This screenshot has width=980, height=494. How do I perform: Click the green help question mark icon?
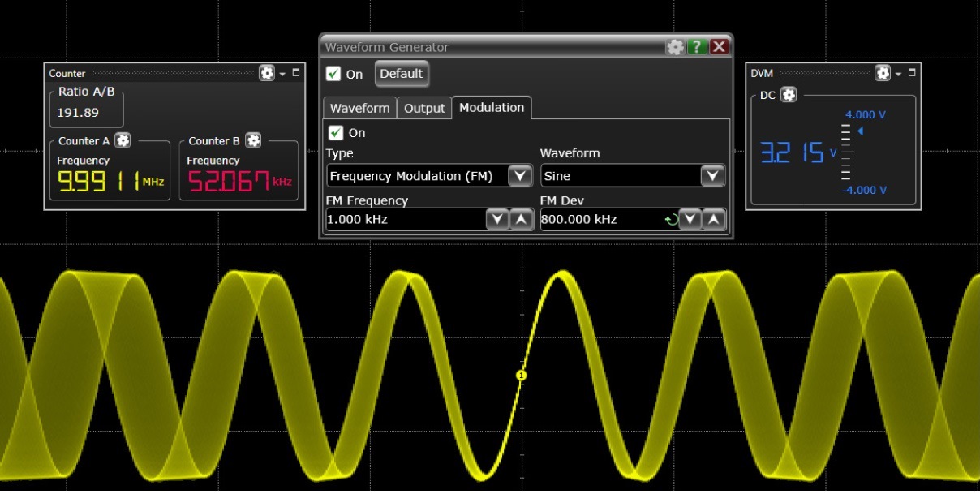(x=697, y=47)
